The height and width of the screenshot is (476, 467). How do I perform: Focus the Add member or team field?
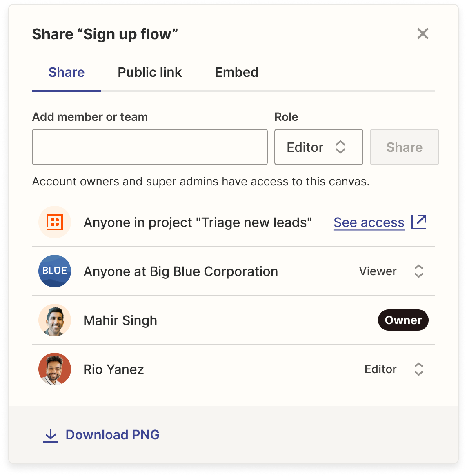coord(150,147)
